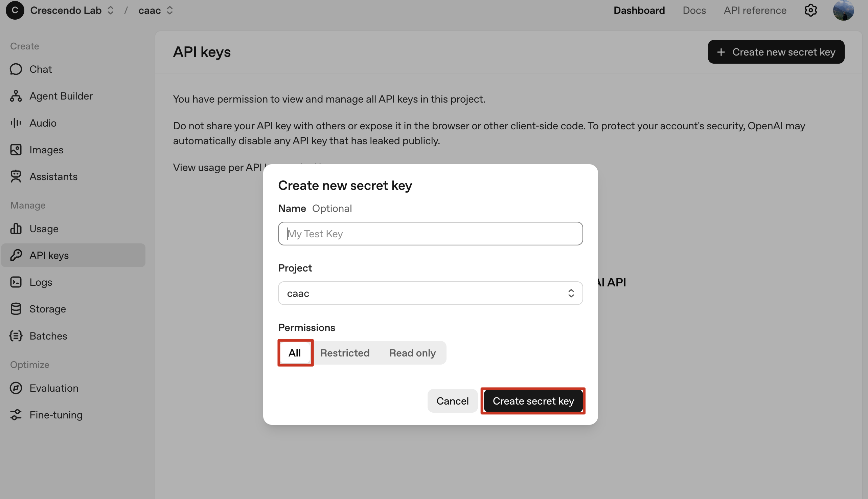Open the caac project switcher in header
Image resolution: width=868 pixels, height=499 pixels.
[x=156, y=10]
